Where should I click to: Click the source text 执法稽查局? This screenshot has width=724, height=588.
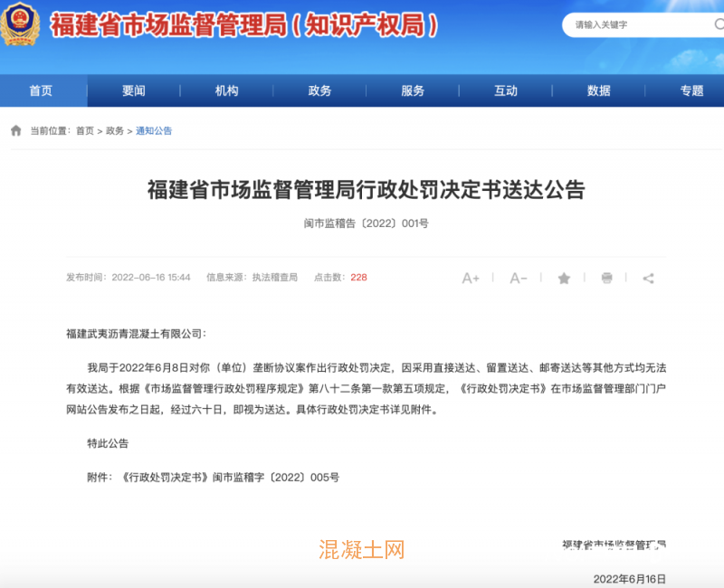(275, 278)
